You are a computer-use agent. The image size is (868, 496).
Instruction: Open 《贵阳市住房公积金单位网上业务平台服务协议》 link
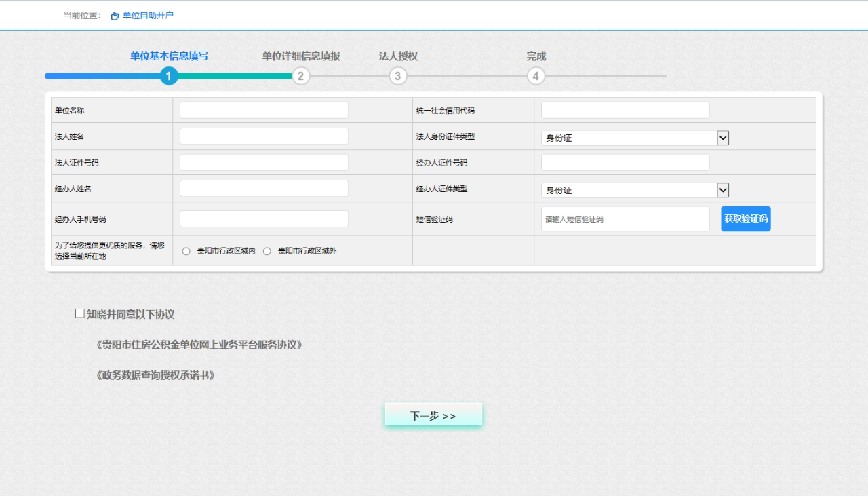coord(199,345)
